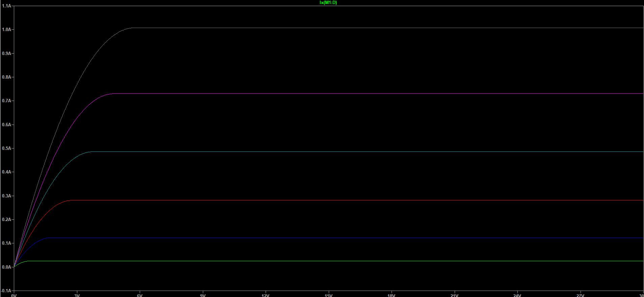
Task: Click the 0.2A vertical axis label
Action: point(6,219)
